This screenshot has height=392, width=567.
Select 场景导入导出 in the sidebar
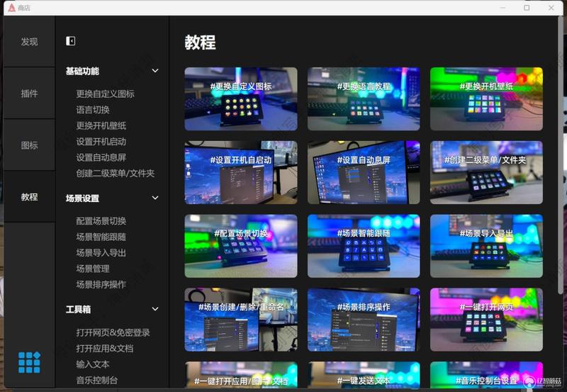tap(101, 253)
